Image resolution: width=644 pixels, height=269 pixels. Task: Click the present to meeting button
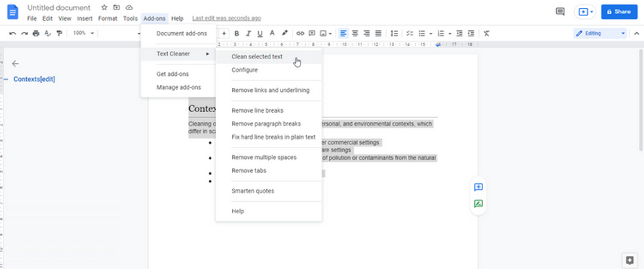(x=585, y=12)
